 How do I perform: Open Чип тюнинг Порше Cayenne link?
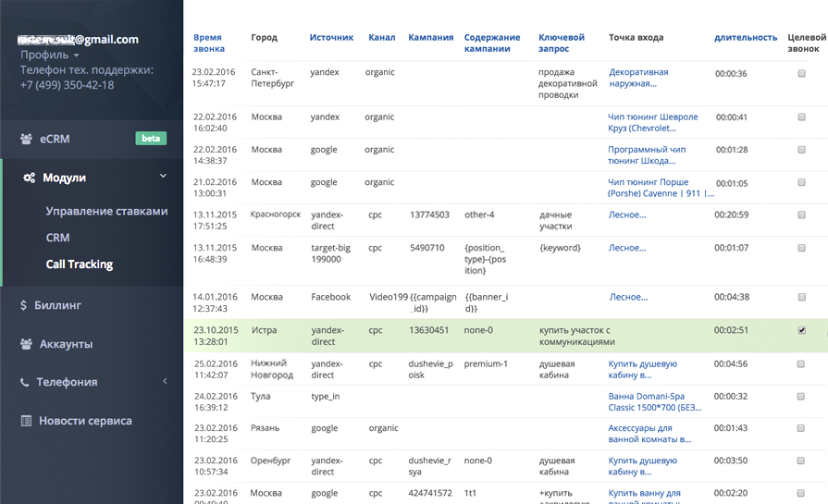point(661,188)
